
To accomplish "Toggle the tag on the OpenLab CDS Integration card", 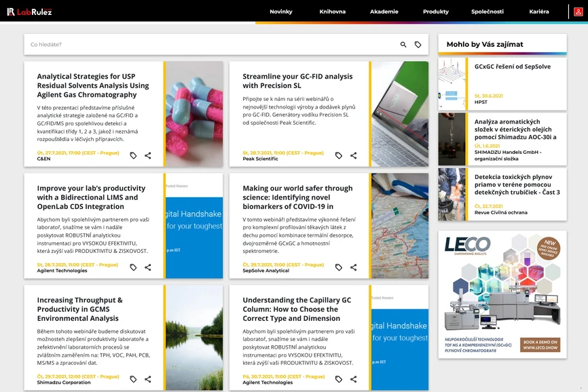I will click(133, 267).
